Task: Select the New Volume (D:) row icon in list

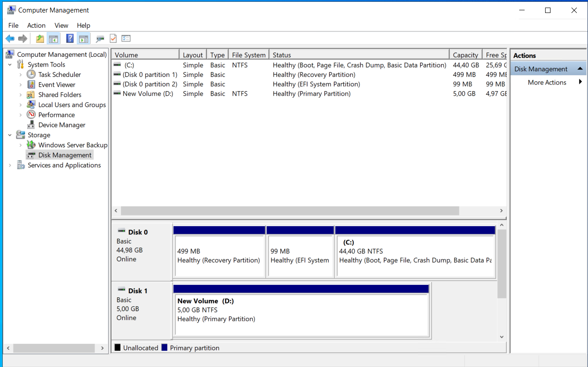Action: 117,94
